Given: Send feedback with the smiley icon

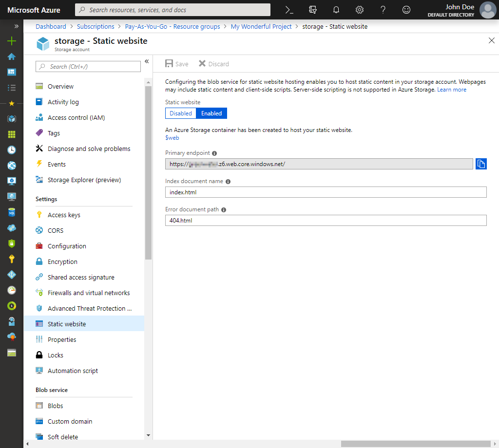Looking at the screenshot, I should point(406,10).
